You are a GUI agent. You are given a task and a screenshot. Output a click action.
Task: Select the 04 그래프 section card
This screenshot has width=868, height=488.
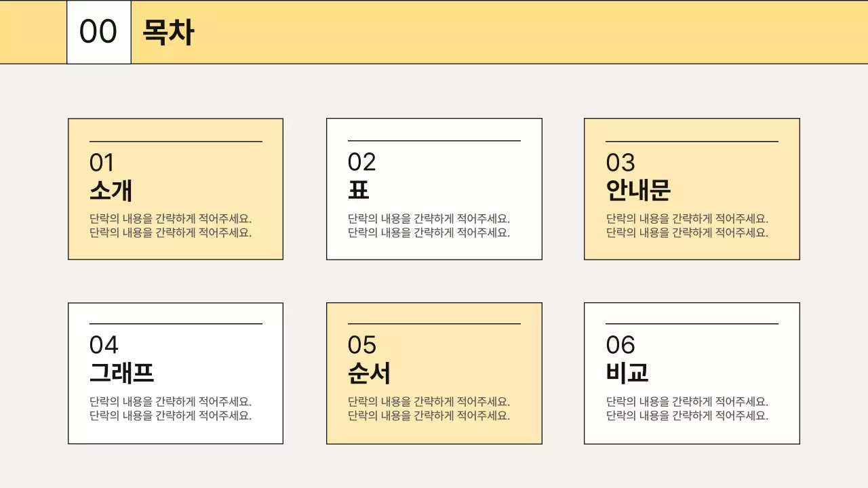pos(175,373)
